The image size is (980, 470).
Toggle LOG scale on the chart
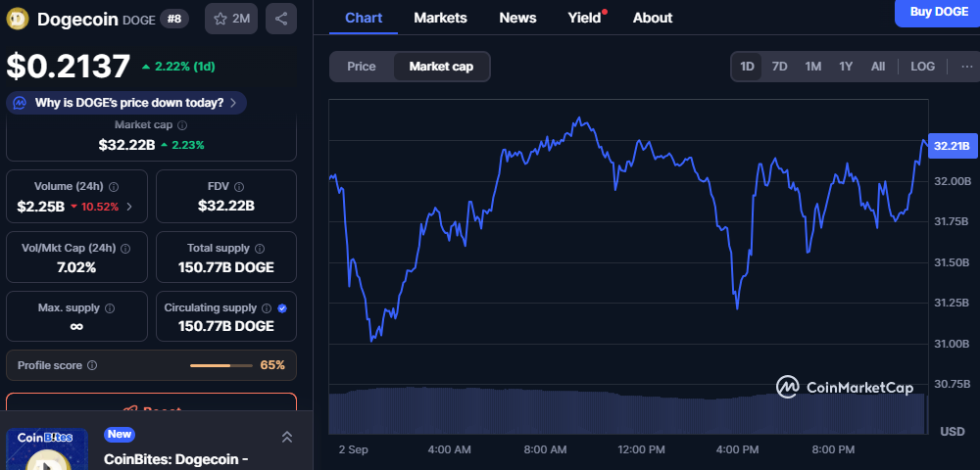pyautogui.click(x=922, y=67)
